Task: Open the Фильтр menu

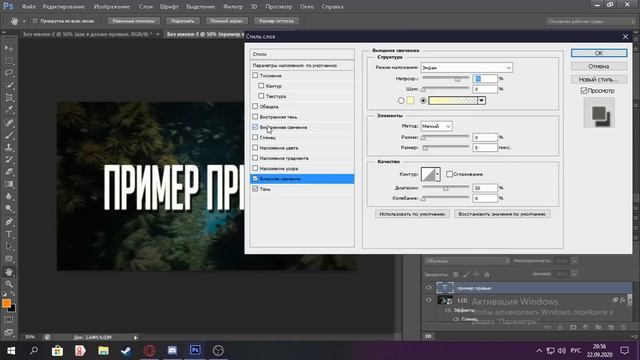Action: 233,7
